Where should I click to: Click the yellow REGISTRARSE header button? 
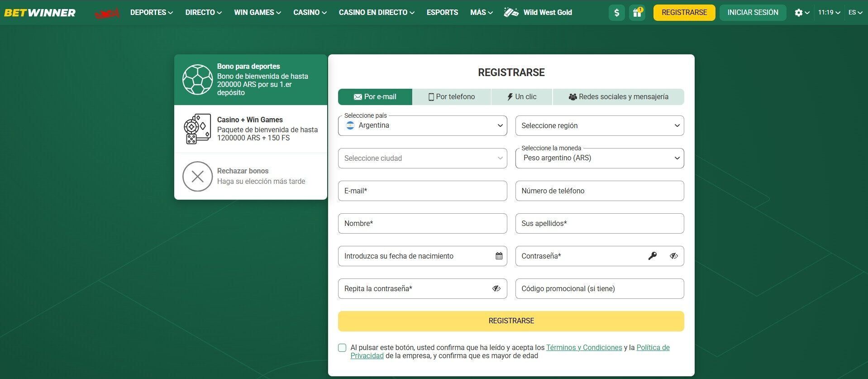point(684,13)
